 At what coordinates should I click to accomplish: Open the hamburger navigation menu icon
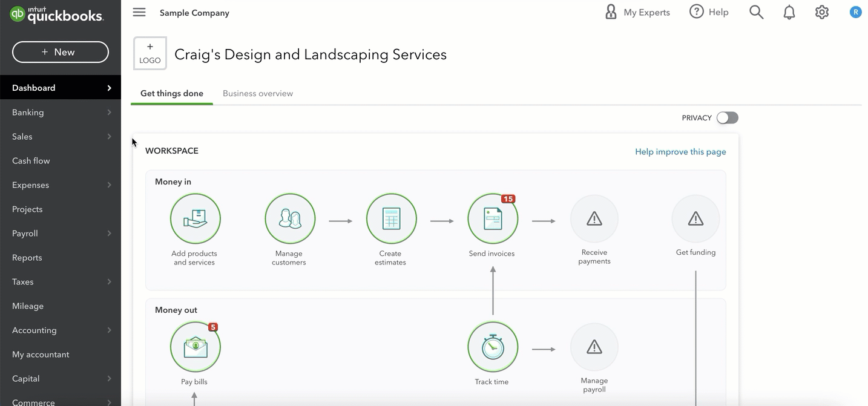click(x=139, y=12)
